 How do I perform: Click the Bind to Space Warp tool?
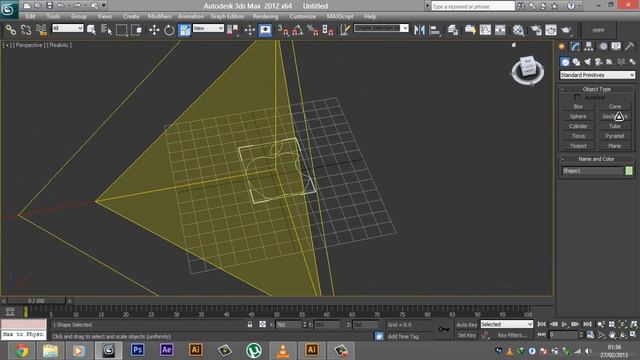[41, 30]
